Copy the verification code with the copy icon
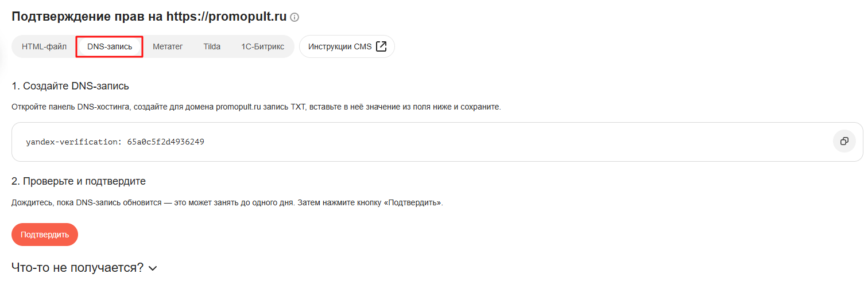Viewport: 868px width, 289px height. 844,141
